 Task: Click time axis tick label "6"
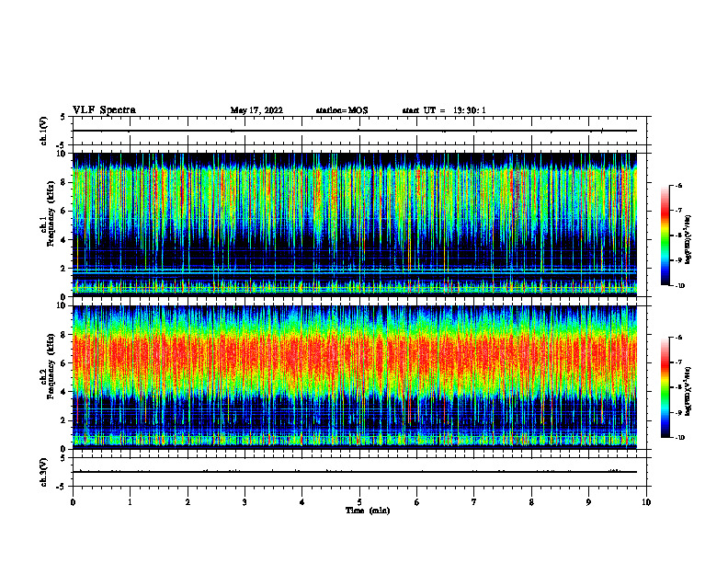point(417,502)
